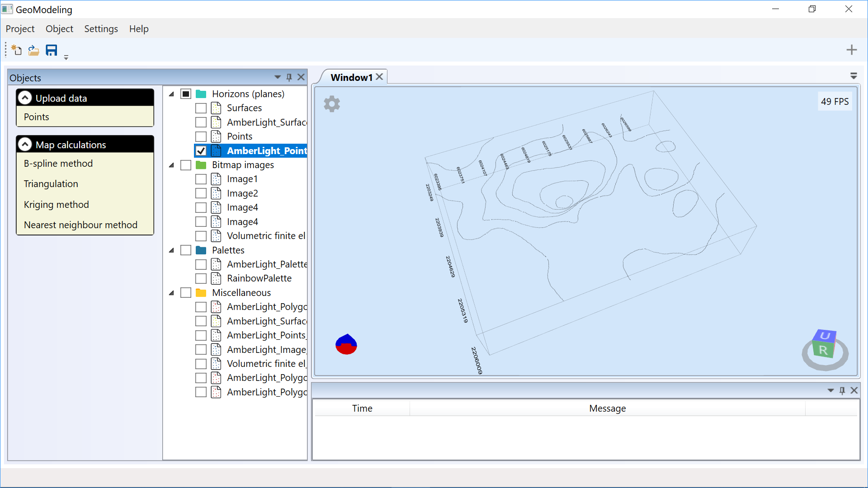Click the RainbowPalette item file icon
Viewport: 868px width, 488px height.
click(x=216, y=279)
